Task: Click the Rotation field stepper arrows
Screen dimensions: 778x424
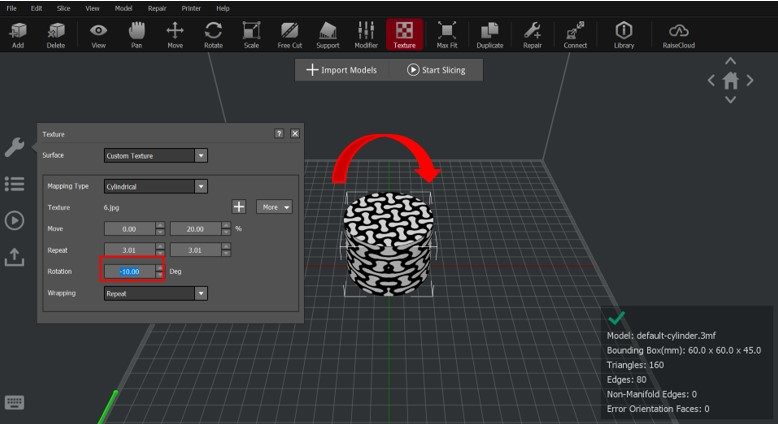Action: [x=159, y=271]
